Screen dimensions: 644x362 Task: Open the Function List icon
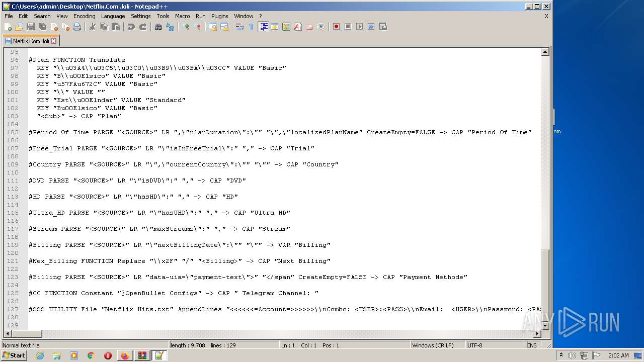point(298,27)
